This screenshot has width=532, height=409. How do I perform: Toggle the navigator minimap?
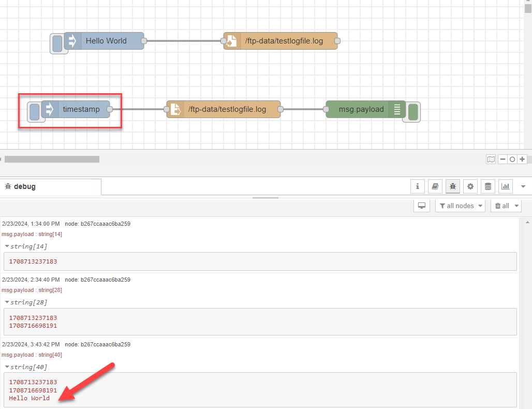click(491, 159)
